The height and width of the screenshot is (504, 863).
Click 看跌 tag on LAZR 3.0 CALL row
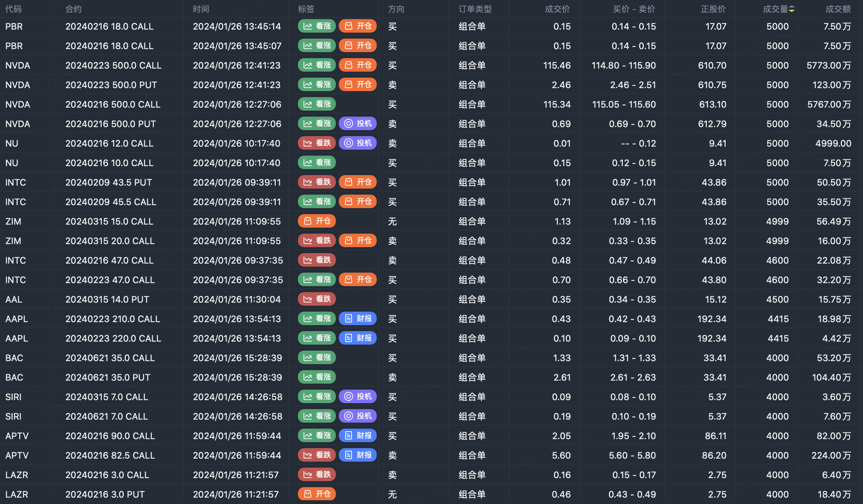pyautogui.click(x=317, y=475)
